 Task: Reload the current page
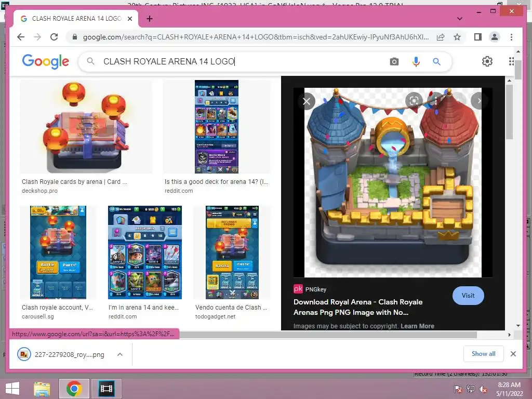click(x=54, y=37)
